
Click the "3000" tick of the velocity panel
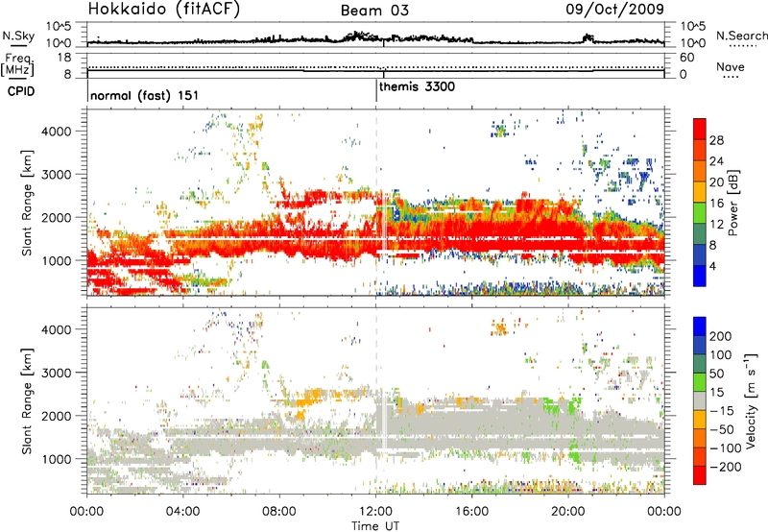pyautogui.click(x=56, y=373)
